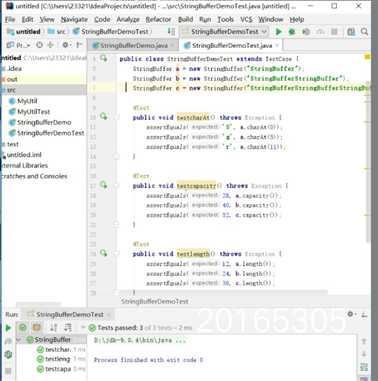Click the build project icon beside navigation bar
378x381 pixels.
coord(171,32)
